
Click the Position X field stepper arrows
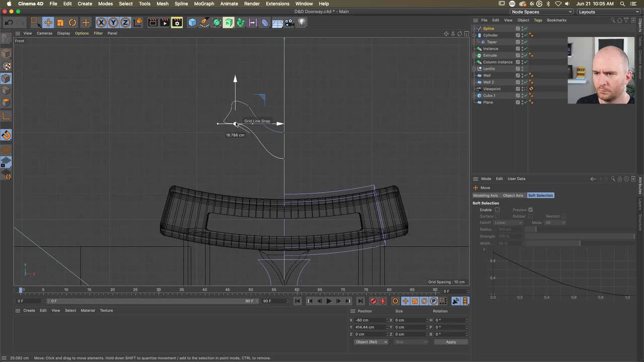click(x=387, y=320)
